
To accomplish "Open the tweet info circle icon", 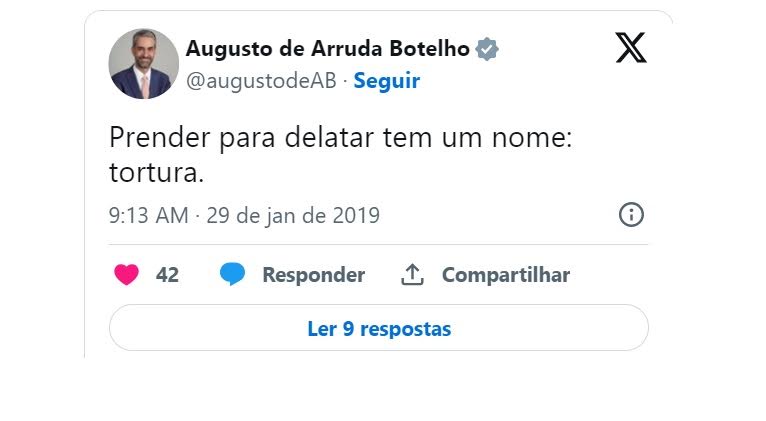I will pyautogui.click(x=631, y=215).
